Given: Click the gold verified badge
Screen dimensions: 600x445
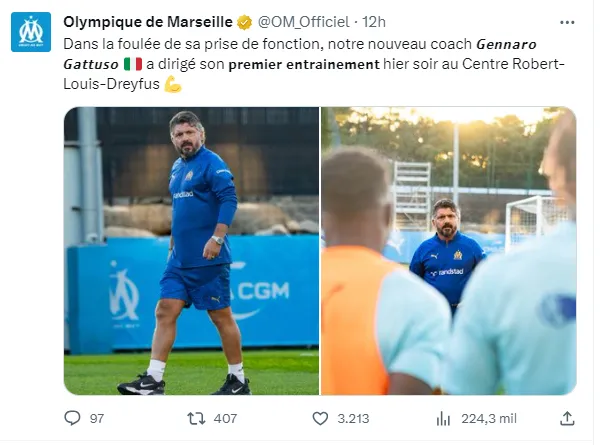Looking at the screenshot, I should coord(244,22).
